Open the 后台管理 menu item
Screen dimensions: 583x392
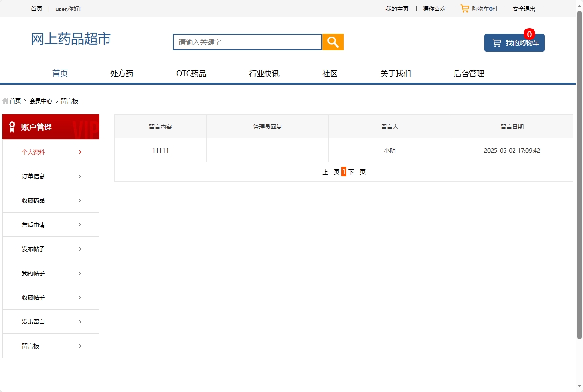469,73
